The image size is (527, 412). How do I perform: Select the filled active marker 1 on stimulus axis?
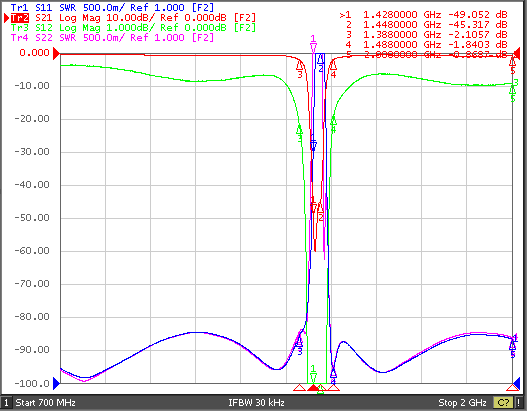[x=313, y=388]
